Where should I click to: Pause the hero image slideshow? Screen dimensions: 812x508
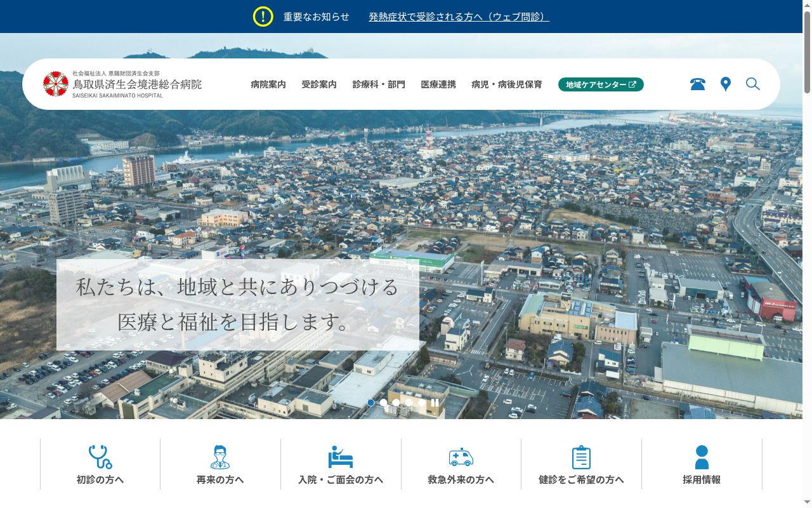(435, 403)
